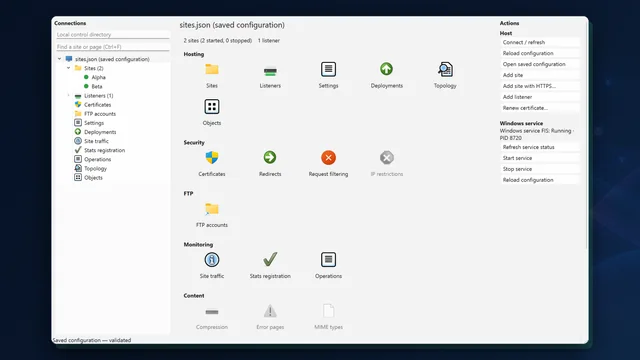The height and width of the screenshot is (360, 640).
Task: Click the greyed IP restrictions icon
Action: [387, 158]
